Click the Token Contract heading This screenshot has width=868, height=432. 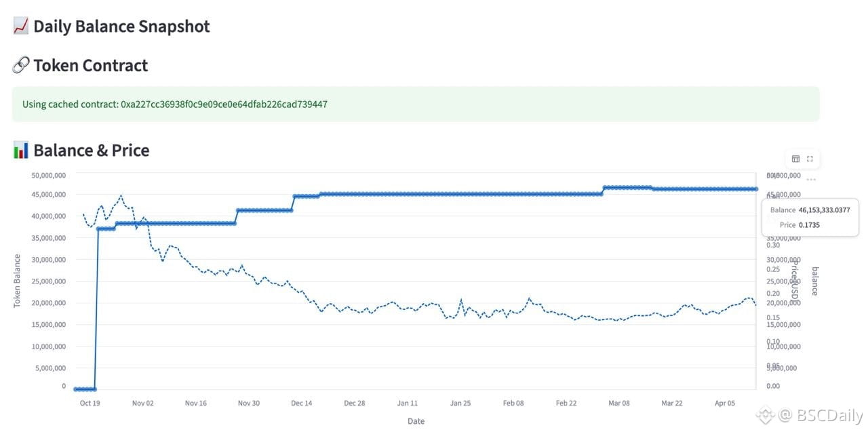coord(90,66)
